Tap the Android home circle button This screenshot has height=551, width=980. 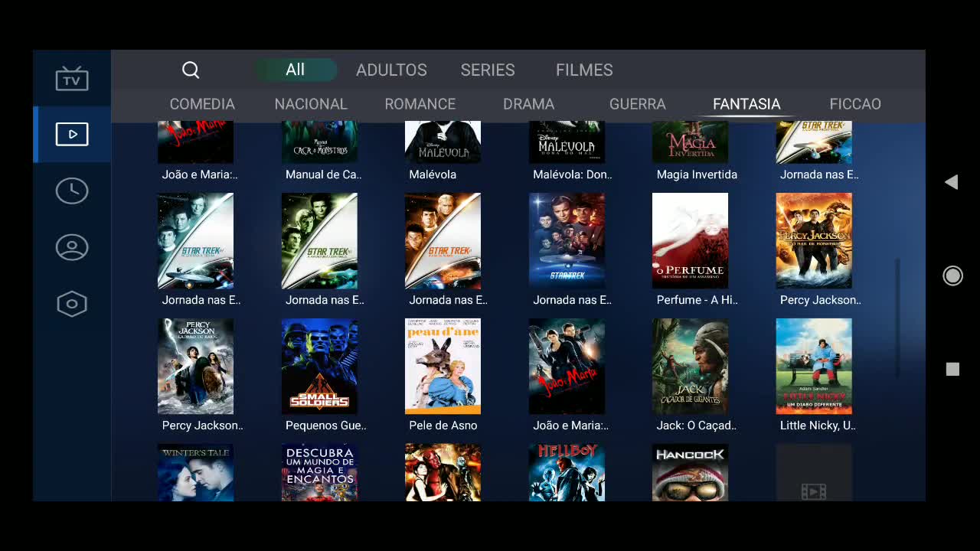[x=952, y=275]
